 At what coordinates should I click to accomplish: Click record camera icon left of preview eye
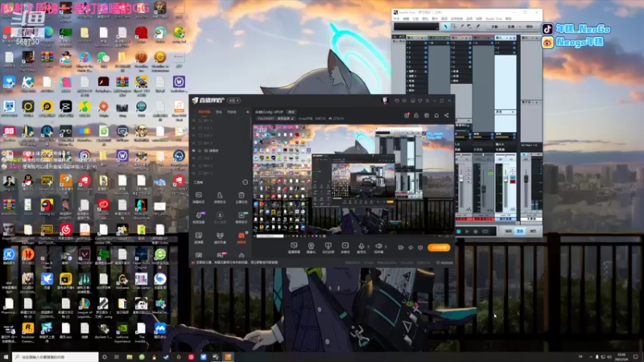coord(401,248)
